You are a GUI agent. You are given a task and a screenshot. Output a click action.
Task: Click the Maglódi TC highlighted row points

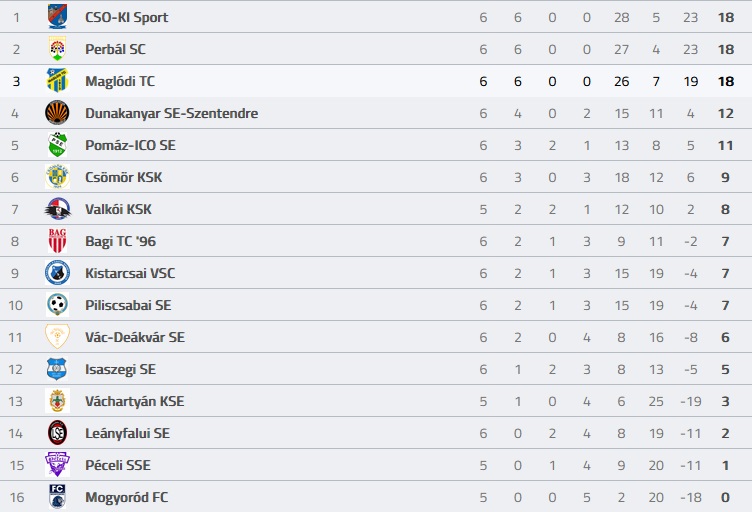pos(726,81)
